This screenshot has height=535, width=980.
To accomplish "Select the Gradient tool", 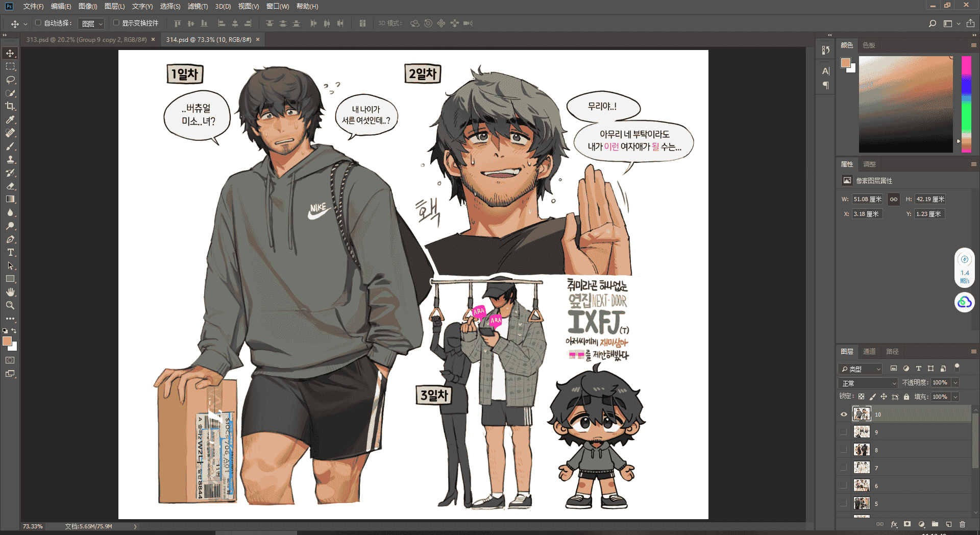I will point(10,199).
